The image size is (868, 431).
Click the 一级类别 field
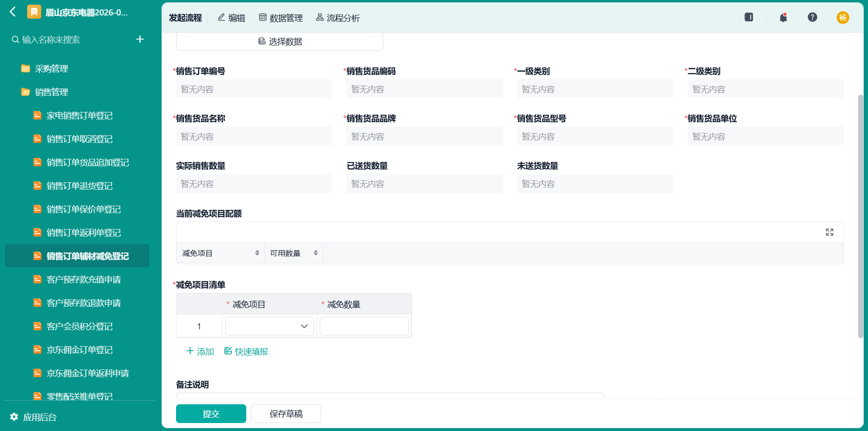point(595,89)
